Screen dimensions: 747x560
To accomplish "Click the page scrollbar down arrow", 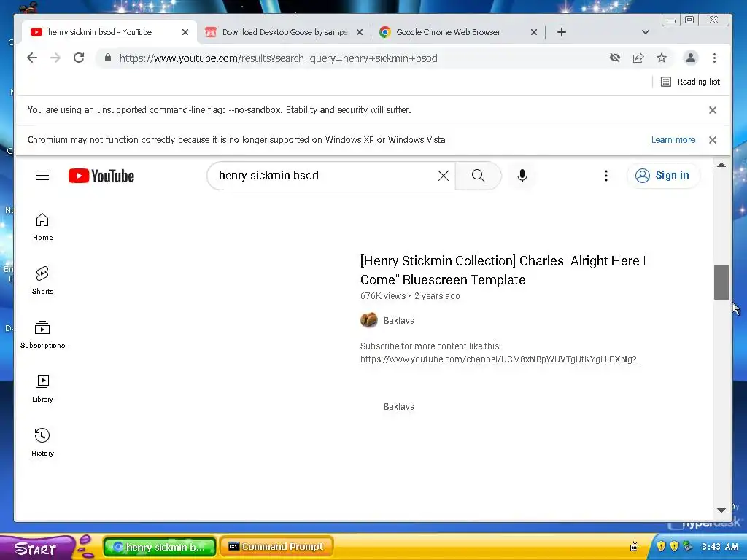I will [x=721, y=510].
